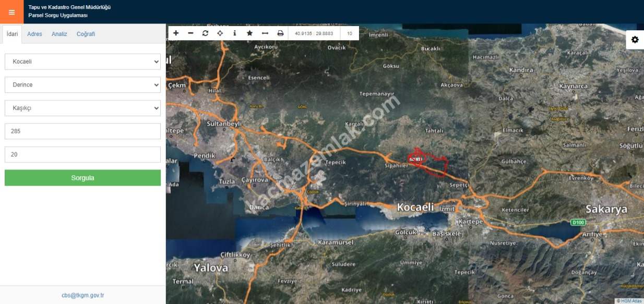Viewport: 644px width, 304px height.
Task: Expand the Kocaeli province dropdown
Action: click(x=82, y=62)
